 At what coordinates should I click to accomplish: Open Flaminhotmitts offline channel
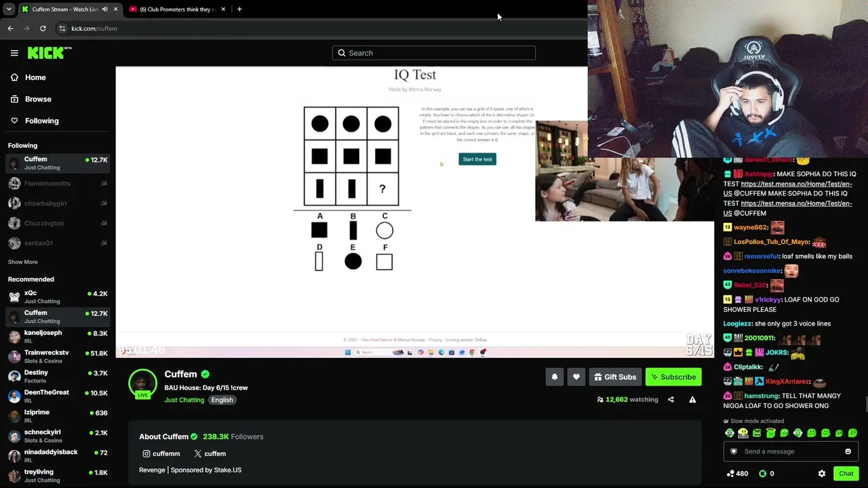tap(58, 184)
